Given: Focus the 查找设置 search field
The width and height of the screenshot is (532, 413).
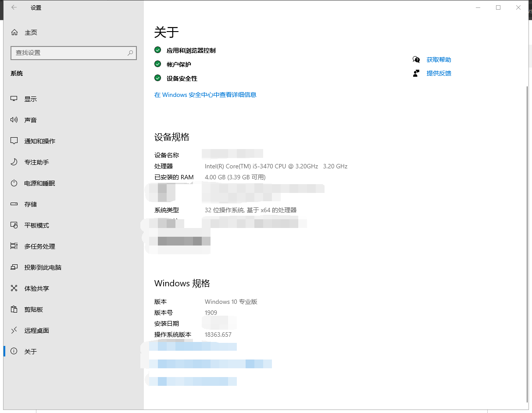Looking at the screenshot, I should 74,53.
